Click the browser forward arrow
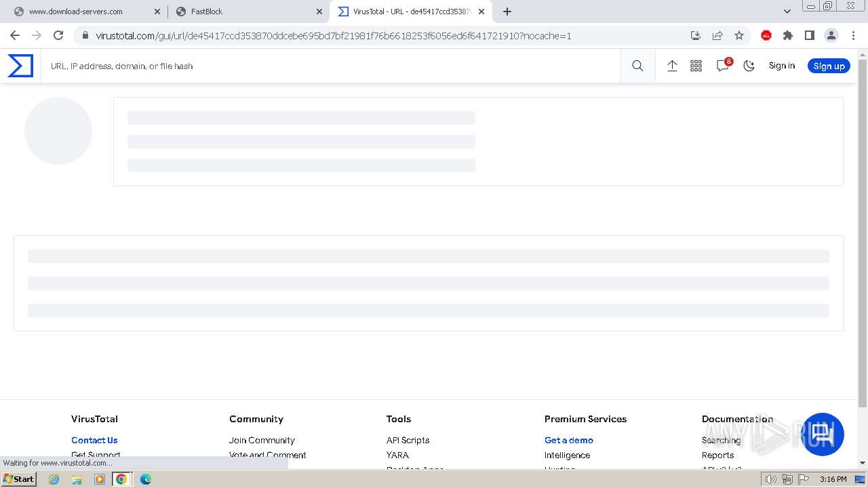 tap(37, 35)
